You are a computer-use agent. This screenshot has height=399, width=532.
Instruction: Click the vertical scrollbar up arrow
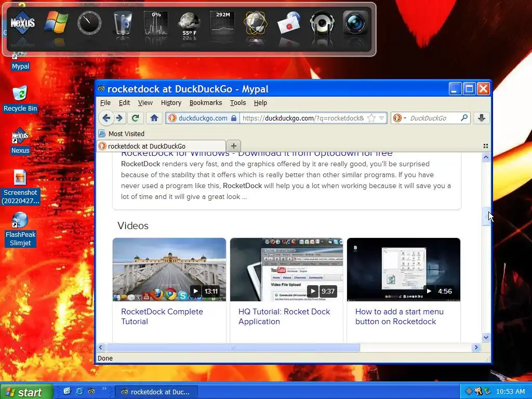[x=486, y=157]
